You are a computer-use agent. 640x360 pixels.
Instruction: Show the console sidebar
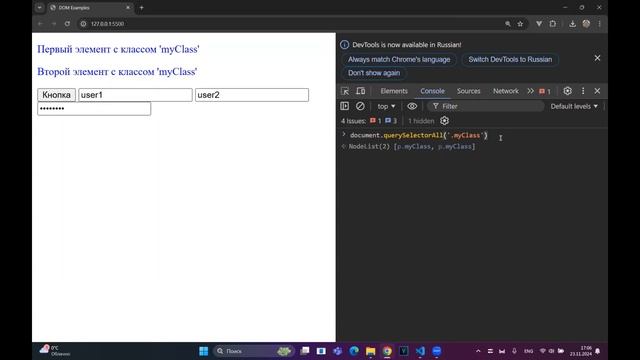(344, 106)
